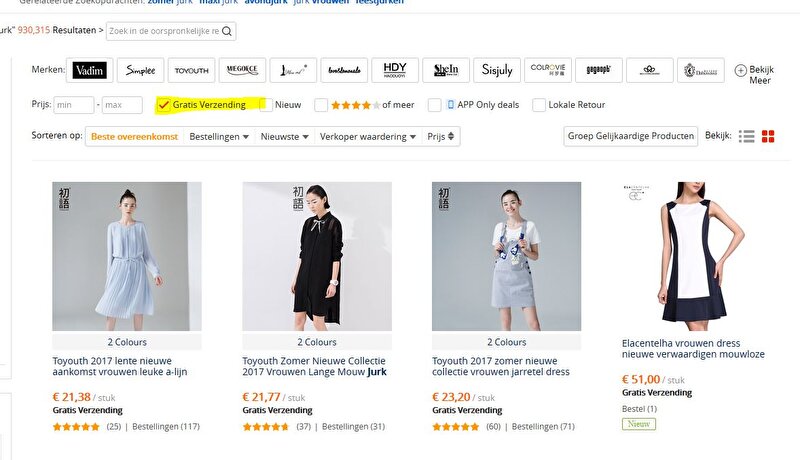Click the plus icon for Bekijk Meer

(740, 70)
